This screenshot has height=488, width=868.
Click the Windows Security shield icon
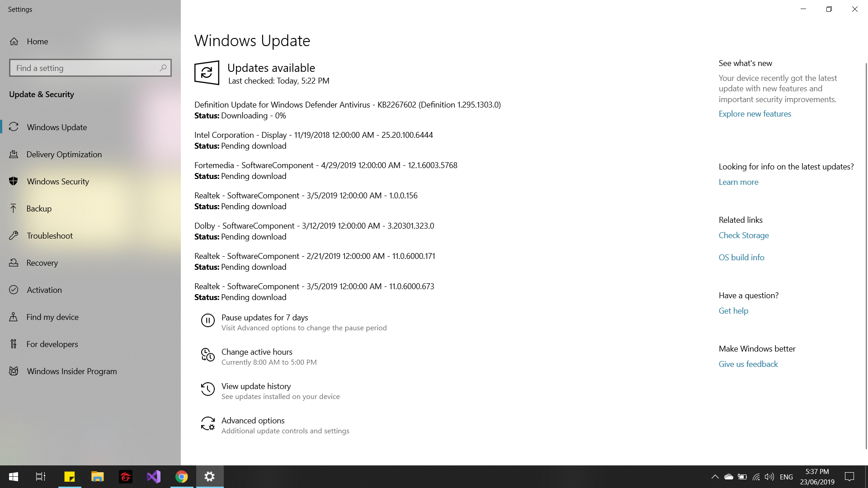click(14, 181)
